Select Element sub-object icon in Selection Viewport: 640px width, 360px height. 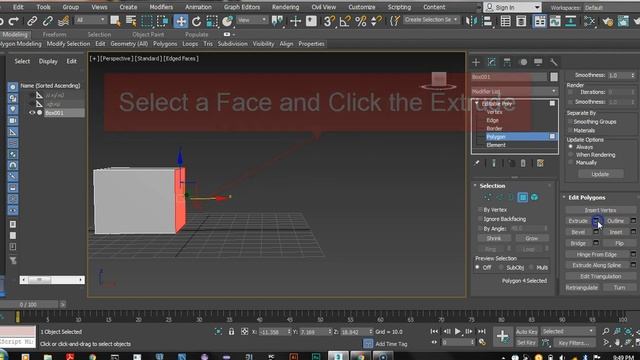click(534, 198)
